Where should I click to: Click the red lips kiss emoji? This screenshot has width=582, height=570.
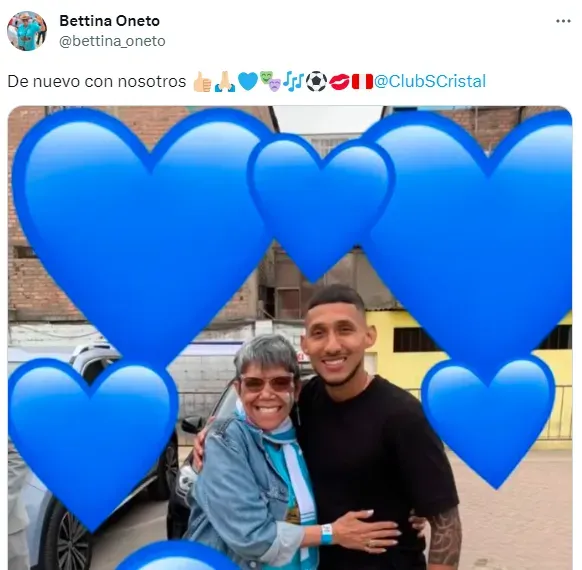pyautogui.click(x=339, y=82)
